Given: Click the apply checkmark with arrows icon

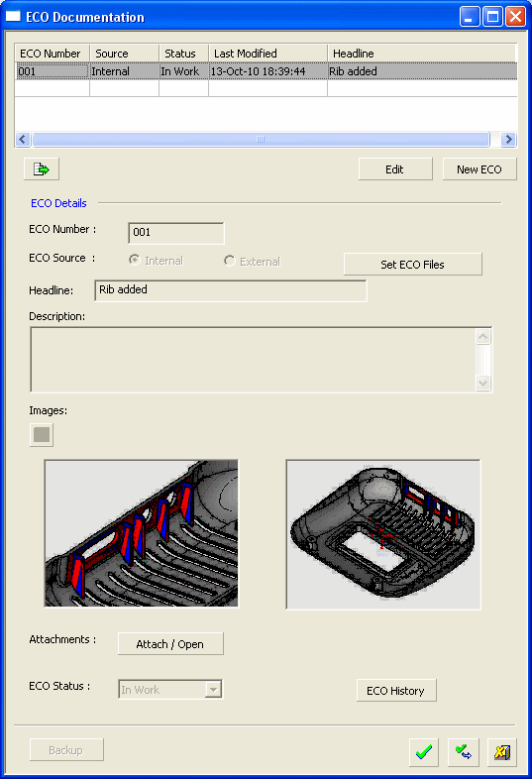Looking at the screenshot, I should [x=463, y=752].
